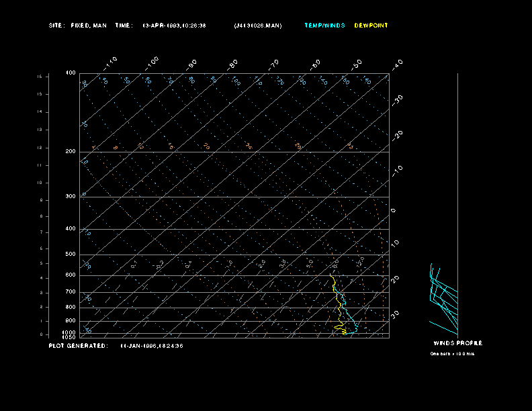The width and height of the screenshot is (532, 411).
Task: Click the PLOT GENERATED label
Action: (x=78, y=346)
